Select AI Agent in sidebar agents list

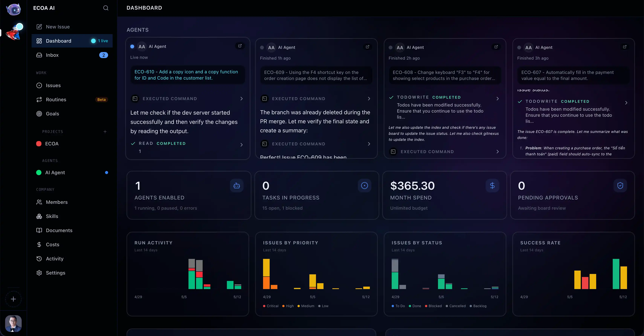click(72, 173)
